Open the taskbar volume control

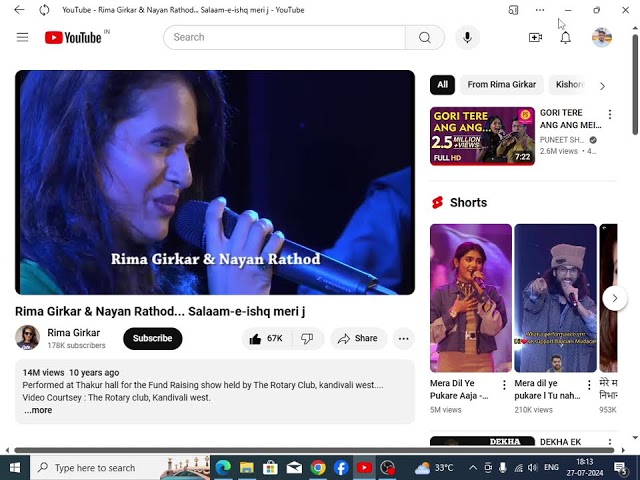[x=532, y=468]
